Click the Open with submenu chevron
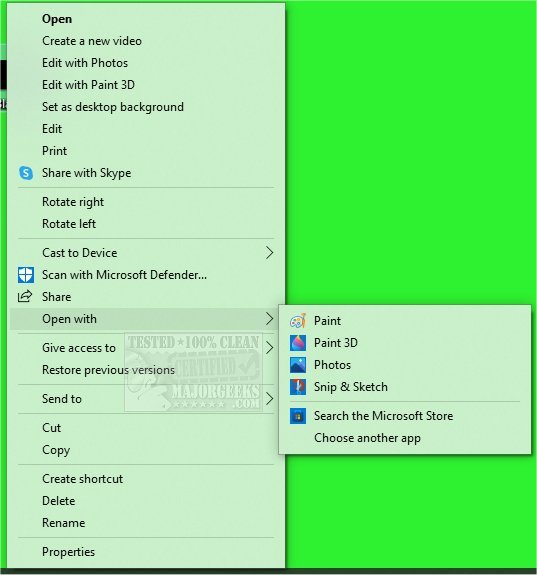Viewport: 537px width, 575px height. click(x=270, y=319)
